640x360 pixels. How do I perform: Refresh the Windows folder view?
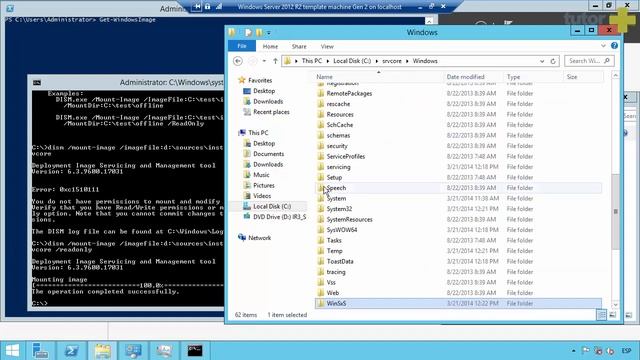[x=553, y=61]
